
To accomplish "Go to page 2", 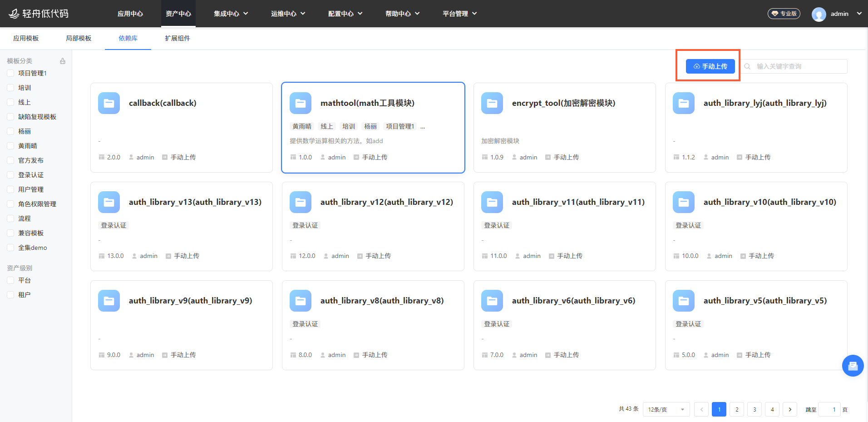I will point(737,409).
